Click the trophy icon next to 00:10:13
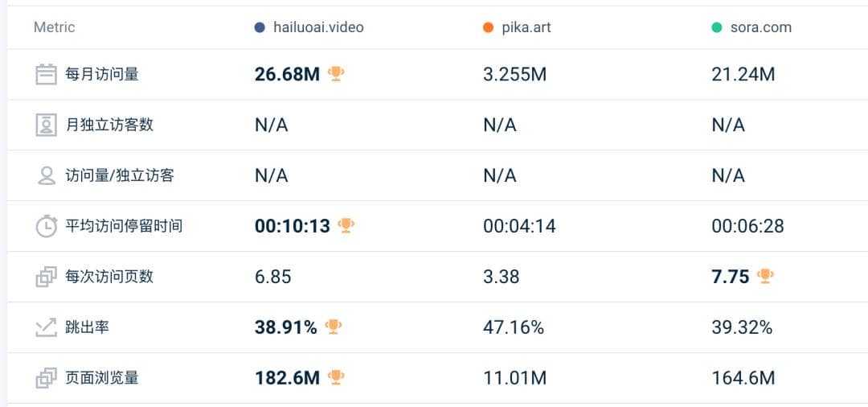 346,226
